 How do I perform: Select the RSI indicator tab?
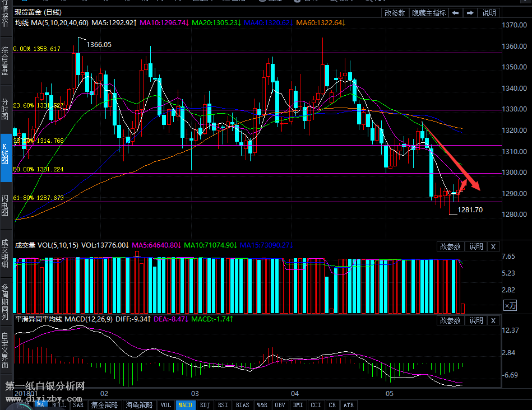[223, 405]
